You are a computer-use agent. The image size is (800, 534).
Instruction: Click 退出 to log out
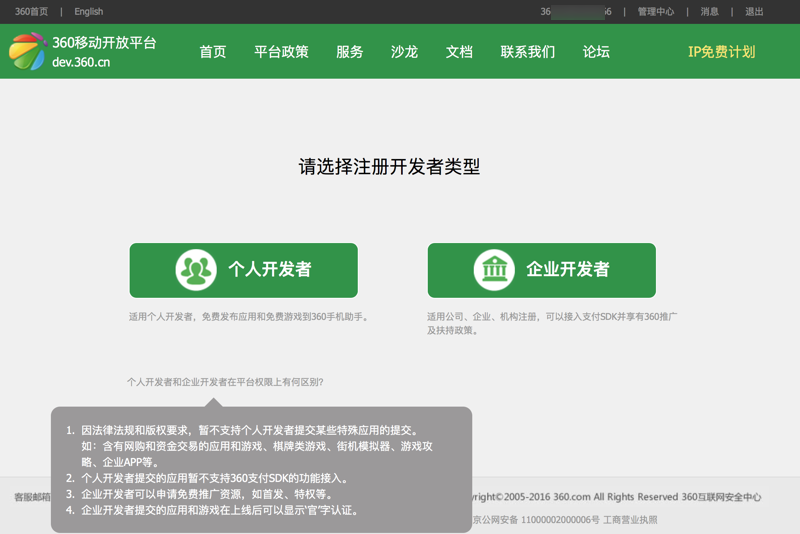(754, 11)
